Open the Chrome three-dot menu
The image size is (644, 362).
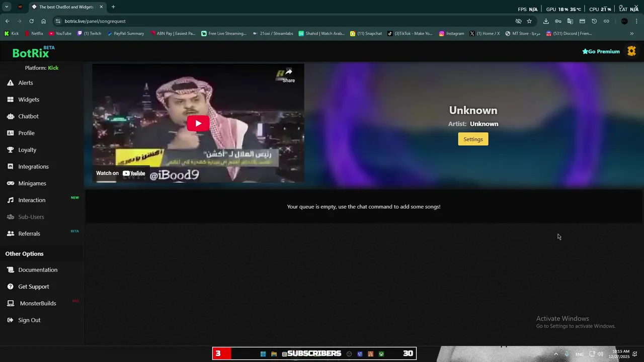[637, 21]
